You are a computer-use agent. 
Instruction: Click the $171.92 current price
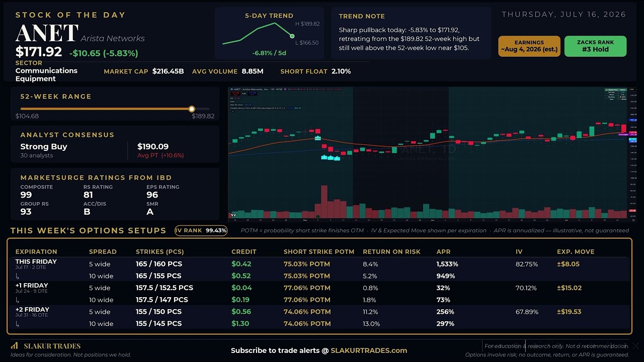[x=39, y=52]
